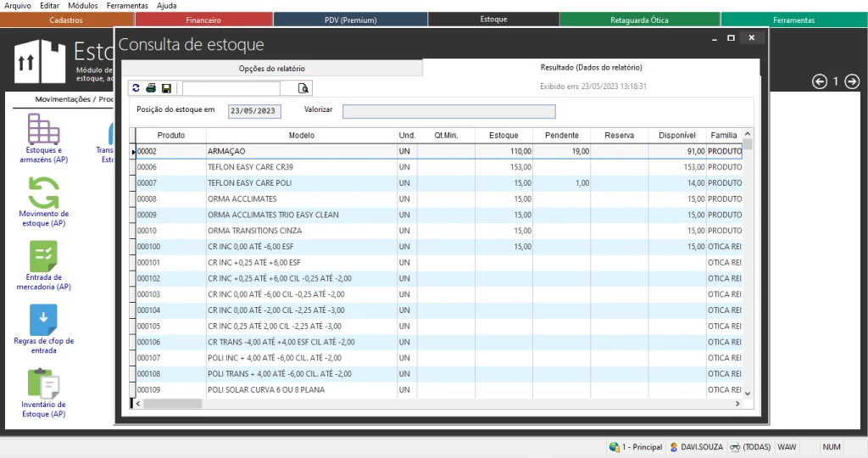Go to next page arrow icon

(x=852, y=81)
